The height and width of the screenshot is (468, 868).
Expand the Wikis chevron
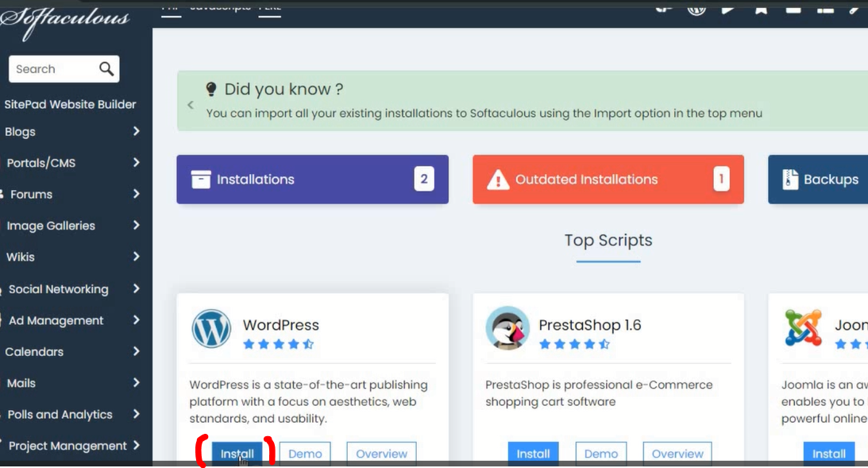click(136, 257)
